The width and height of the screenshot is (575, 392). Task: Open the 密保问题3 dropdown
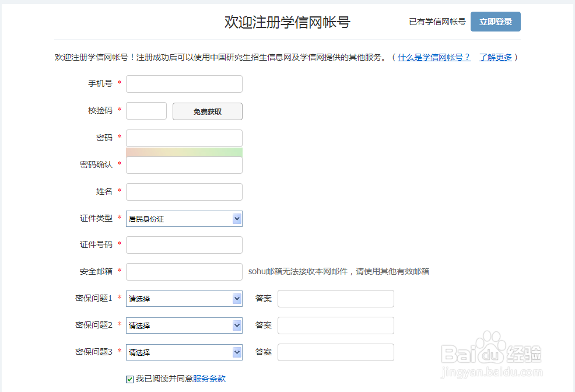pos(184,352)
